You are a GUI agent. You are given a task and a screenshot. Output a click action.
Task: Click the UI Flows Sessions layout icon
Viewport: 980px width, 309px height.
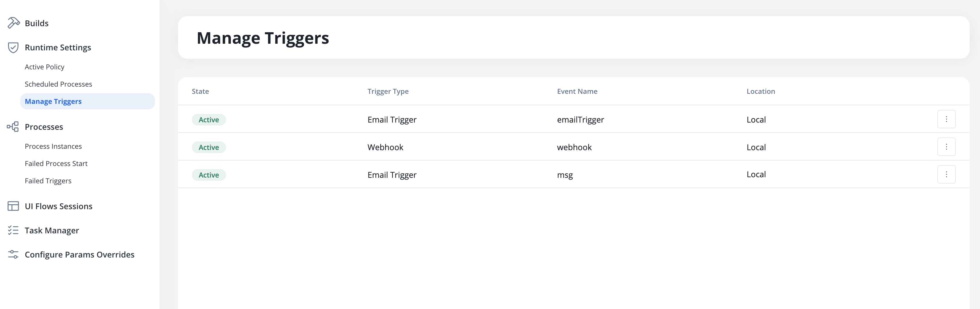13,206
